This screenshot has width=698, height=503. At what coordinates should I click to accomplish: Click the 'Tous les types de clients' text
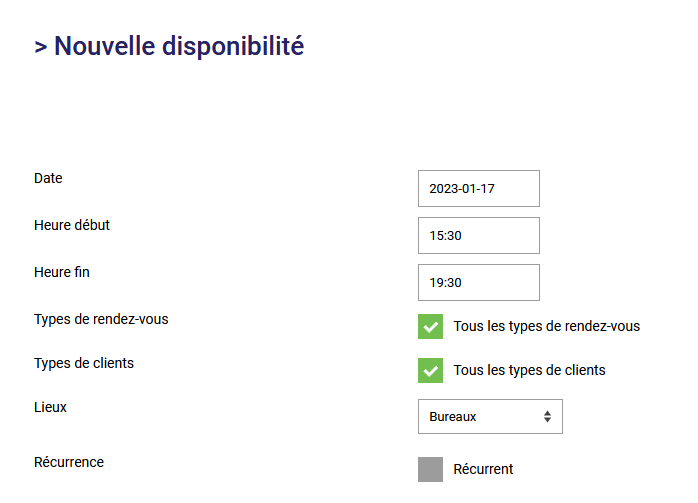[x=529, y=370]
